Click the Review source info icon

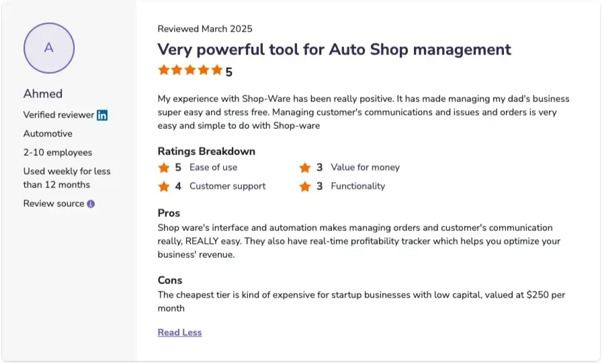click(91, 203)
